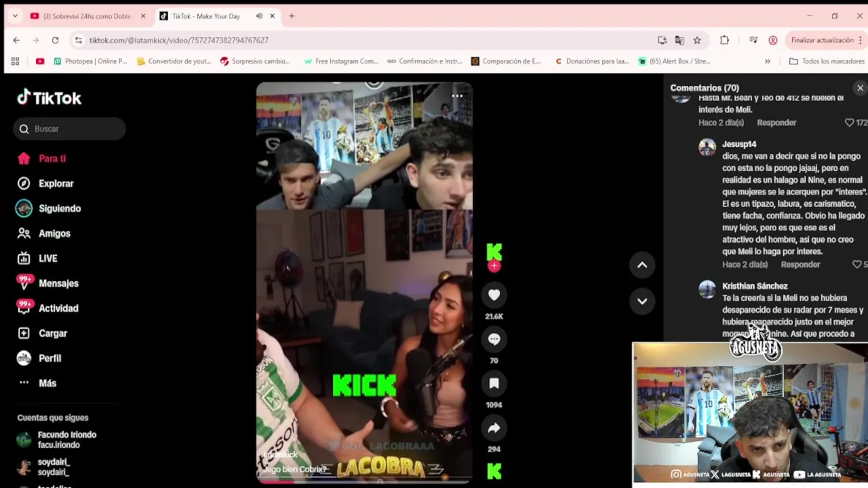Like the video with the heart icon
This screenshot has width=868, height=488.
[494, 295]
